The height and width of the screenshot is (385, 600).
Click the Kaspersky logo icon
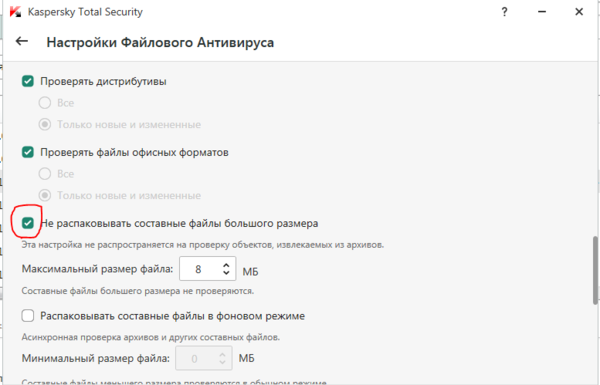[x=15, y=12]
